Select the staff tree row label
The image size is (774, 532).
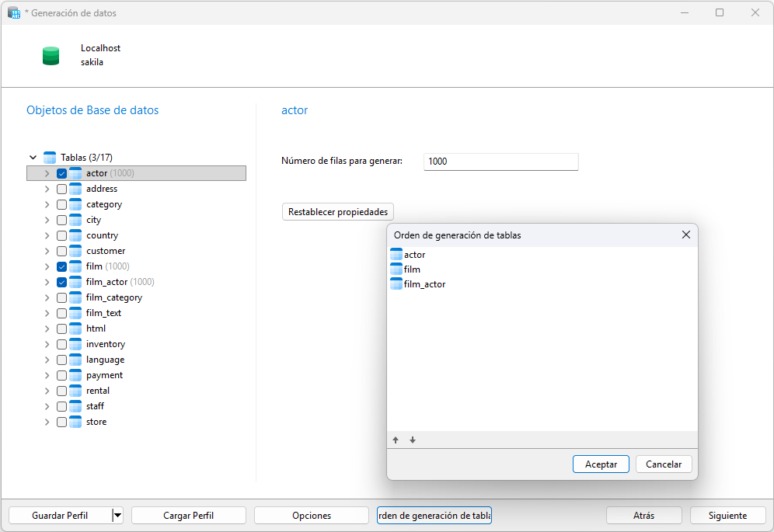(x=96, y=406)
